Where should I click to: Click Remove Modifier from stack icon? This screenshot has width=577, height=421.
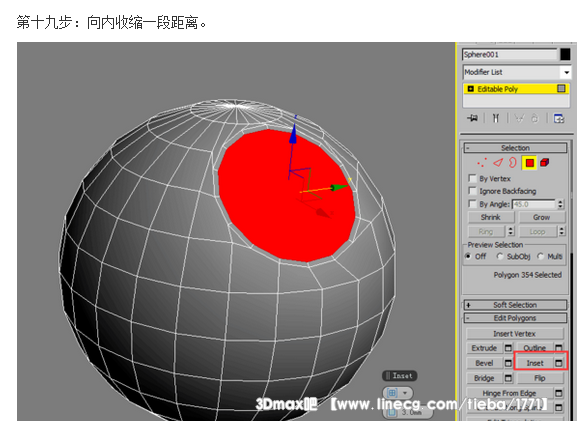click(535, 118)
